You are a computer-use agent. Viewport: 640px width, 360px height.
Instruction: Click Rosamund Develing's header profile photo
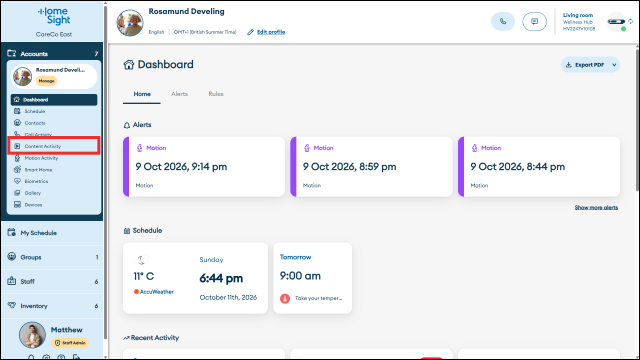pos(130,22)
